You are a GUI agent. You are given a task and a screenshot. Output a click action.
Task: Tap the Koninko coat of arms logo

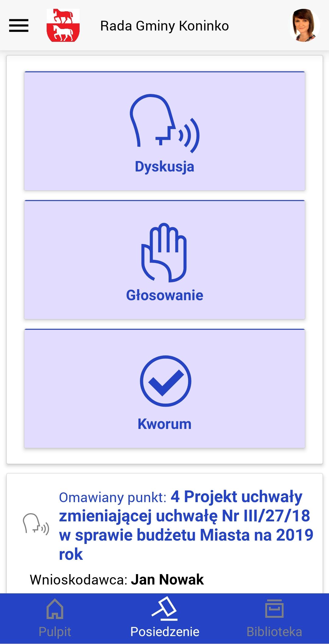[x=63, y=25]
